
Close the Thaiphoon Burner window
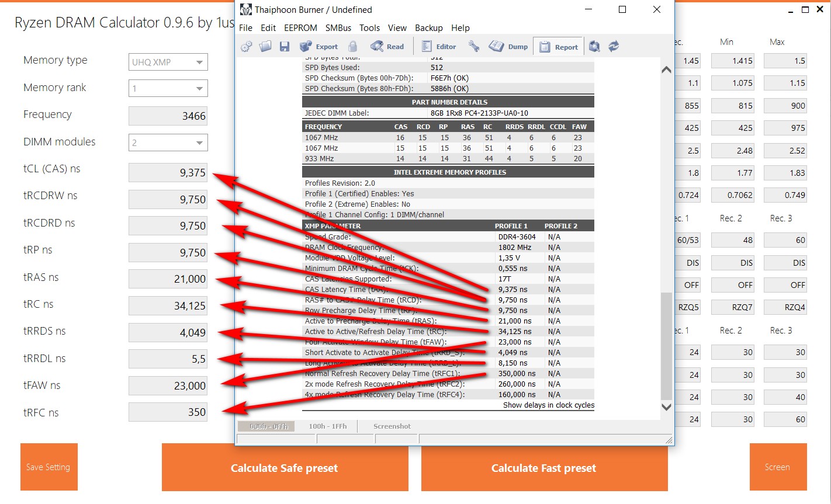[x=657, y=9]
